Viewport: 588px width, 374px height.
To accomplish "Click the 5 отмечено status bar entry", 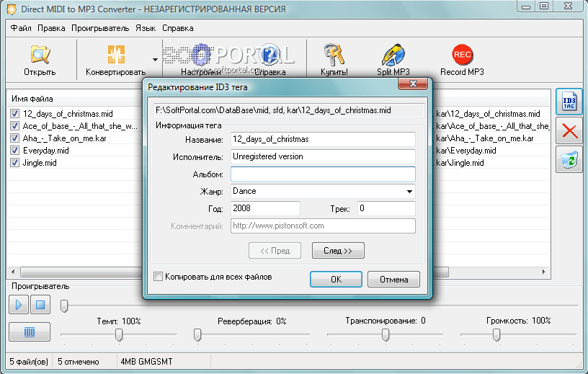I will (x=79, y=362).
